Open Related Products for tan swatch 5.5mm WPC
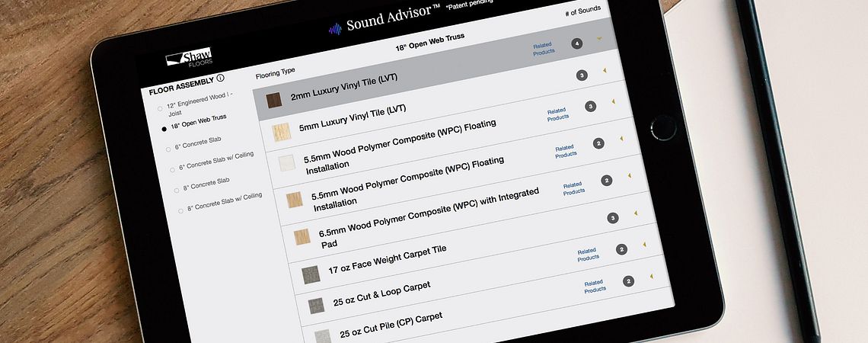 (x=566, y=151)
